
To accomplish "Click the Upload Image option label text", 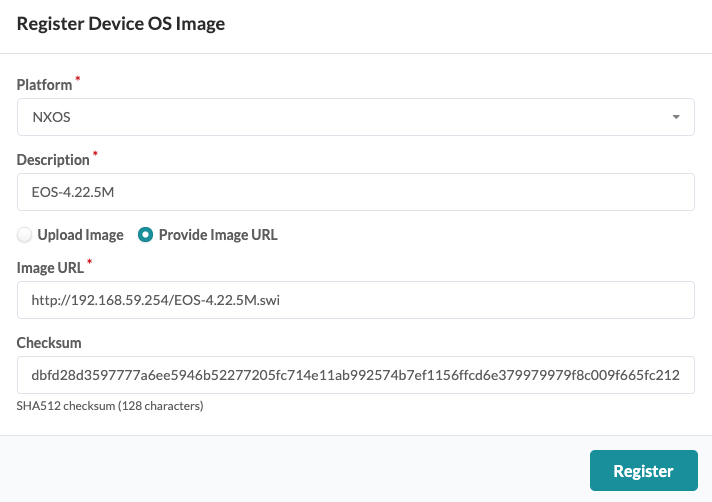I will [80, 236].
